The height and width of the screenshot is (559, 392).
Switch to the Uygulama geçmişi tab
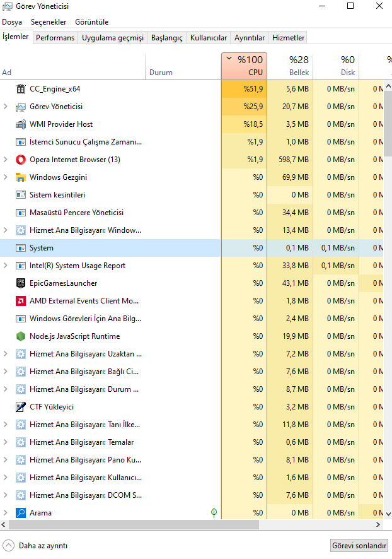coord(113,38)
